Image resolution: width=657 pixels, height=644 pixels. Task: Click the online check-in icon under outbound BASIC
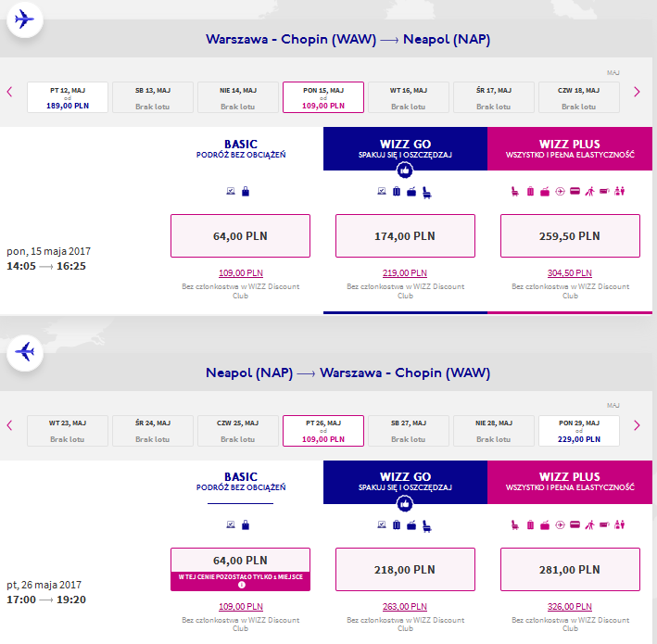[x=231, y=191]
